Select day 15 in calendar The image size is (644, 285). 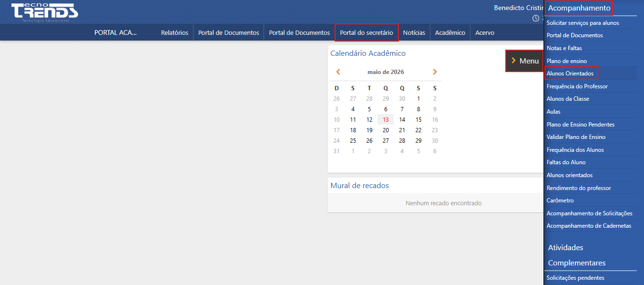point(419,120)
